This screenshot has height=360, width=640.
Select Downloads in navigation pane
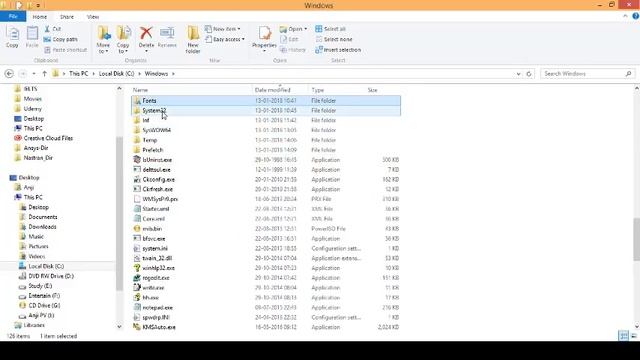pos(38,227)
